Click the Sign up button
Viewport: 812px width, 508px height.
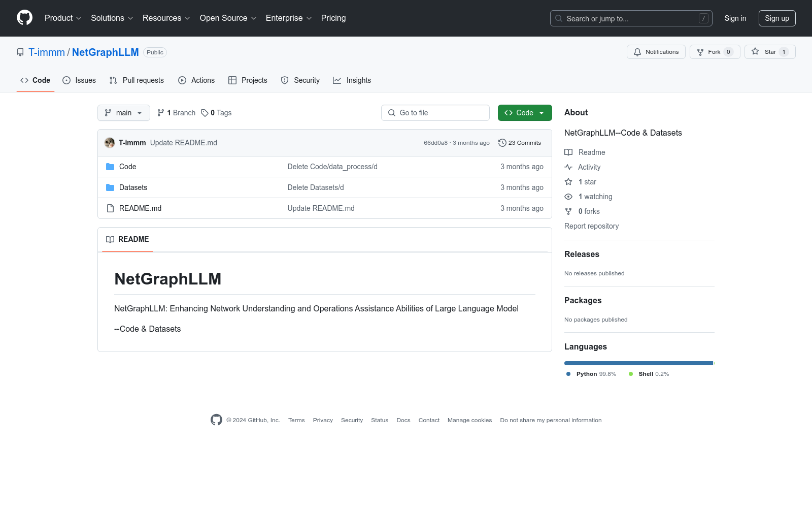[777, 18]
